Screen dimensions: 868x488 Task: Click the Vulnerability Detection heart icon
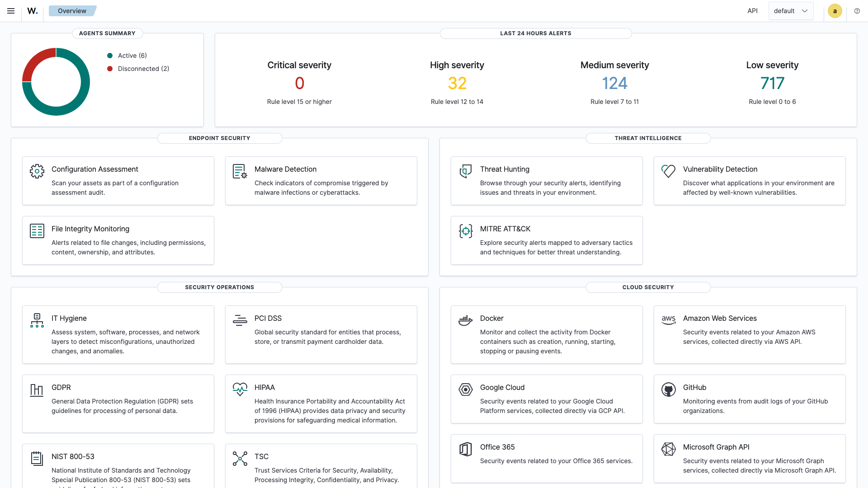click(669, 171)
